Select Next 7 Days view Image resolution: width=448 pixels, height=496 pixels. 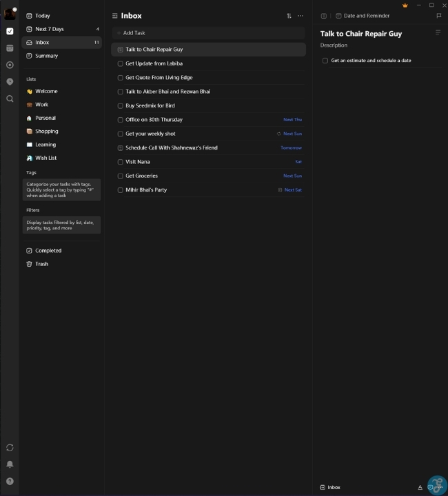(x=62, y=29)
